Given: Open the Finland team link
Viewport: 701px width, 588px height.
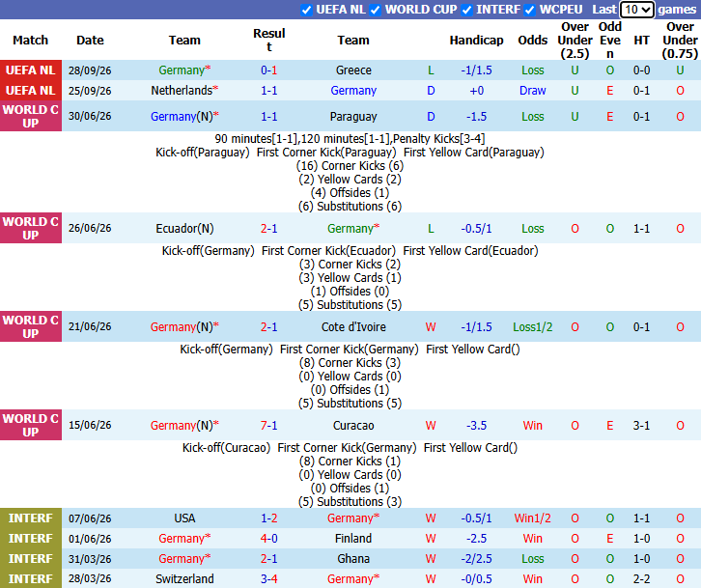Looking at the screenshot, I should [x=353, y=539].
